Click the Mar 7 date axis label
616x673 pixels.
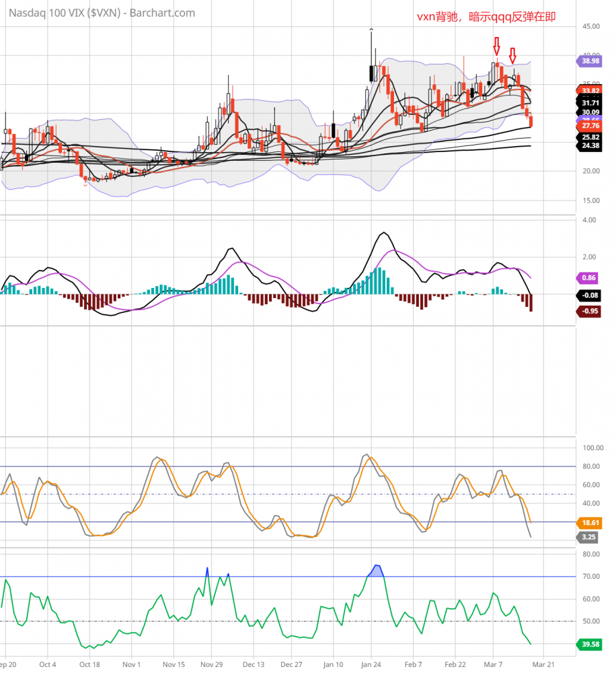pos(494,663)
